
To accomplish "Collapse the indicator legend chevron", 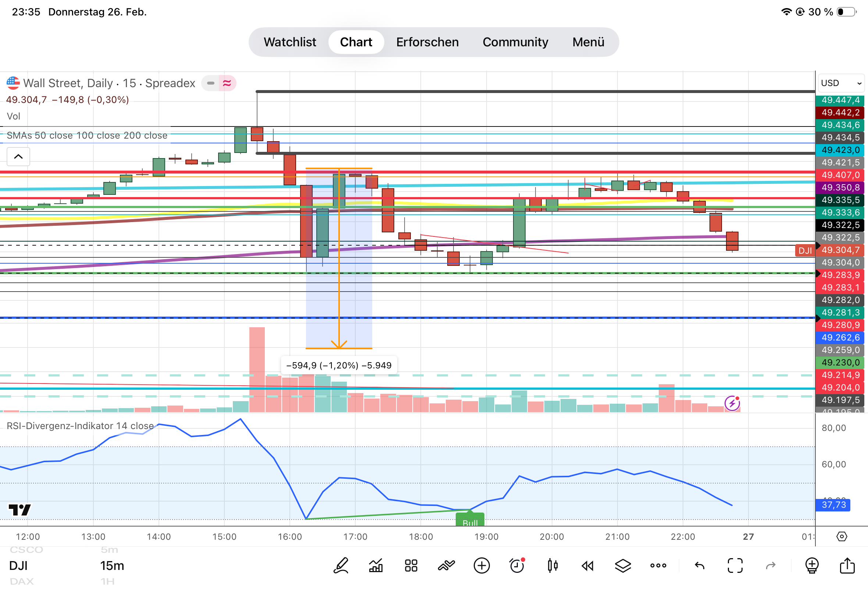I will [x=18, y=156].
